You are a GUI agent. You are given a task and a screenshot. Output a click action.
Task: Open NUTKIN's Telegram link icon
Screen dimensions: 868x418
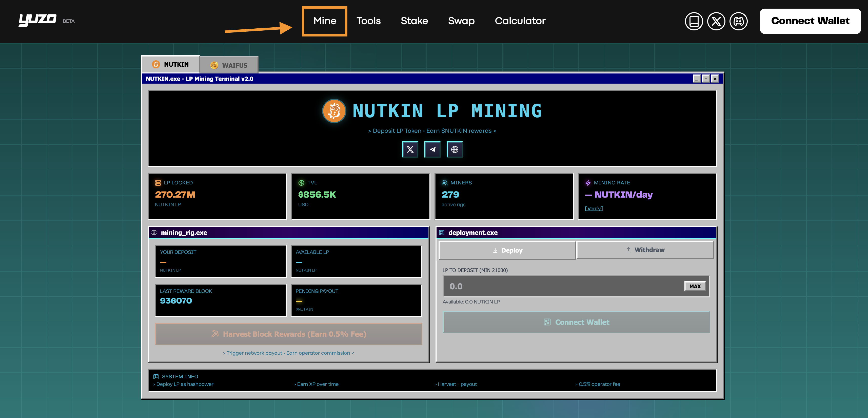click(432, 149)
